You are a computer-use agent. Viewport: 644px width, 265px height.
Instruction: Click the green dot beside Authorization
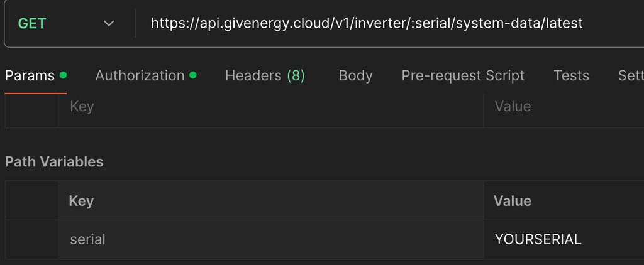point(192,75)
